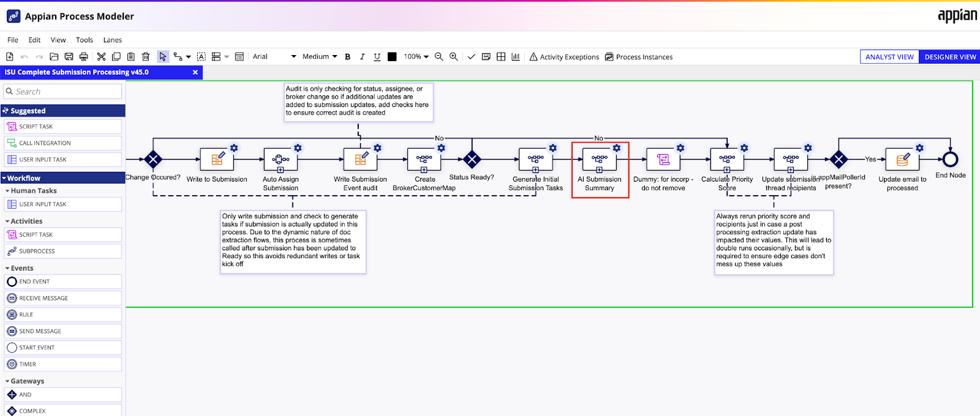The width and height of the screenshot is (980, 416).
Task: Open the 100% zoom level dropdown
Action: tap(416, 57)
